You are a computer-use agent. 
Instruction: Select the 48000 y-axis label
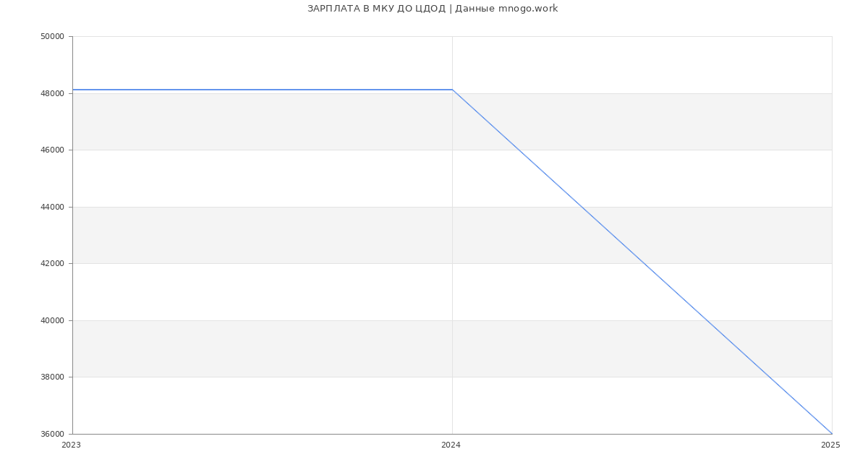tap(52, 93)
